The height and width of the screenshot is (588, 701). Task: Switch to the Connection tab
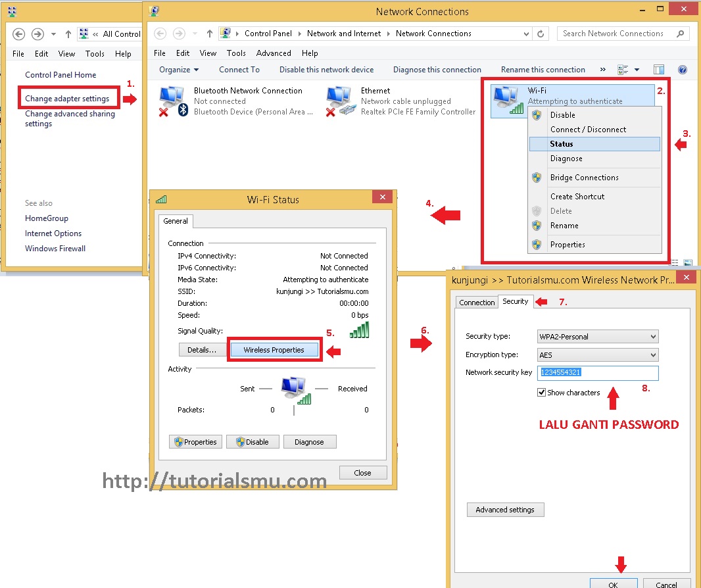tap(476, 302)
